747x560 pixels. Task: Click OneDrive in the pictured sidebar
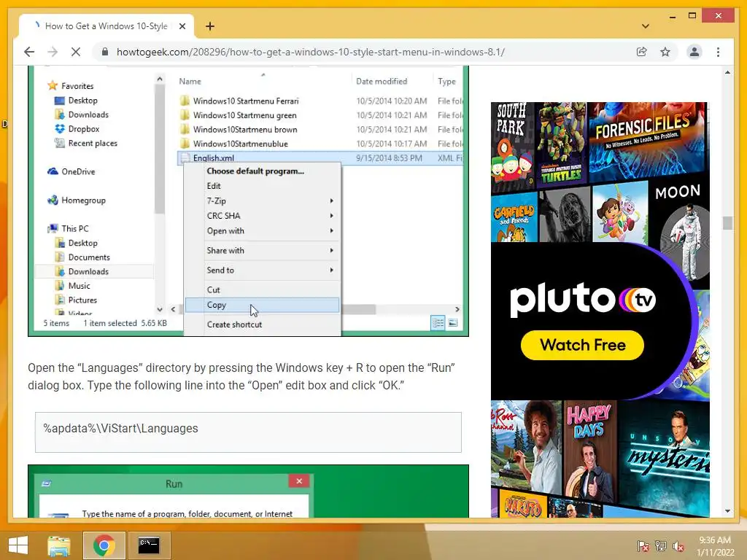[71, 171]
